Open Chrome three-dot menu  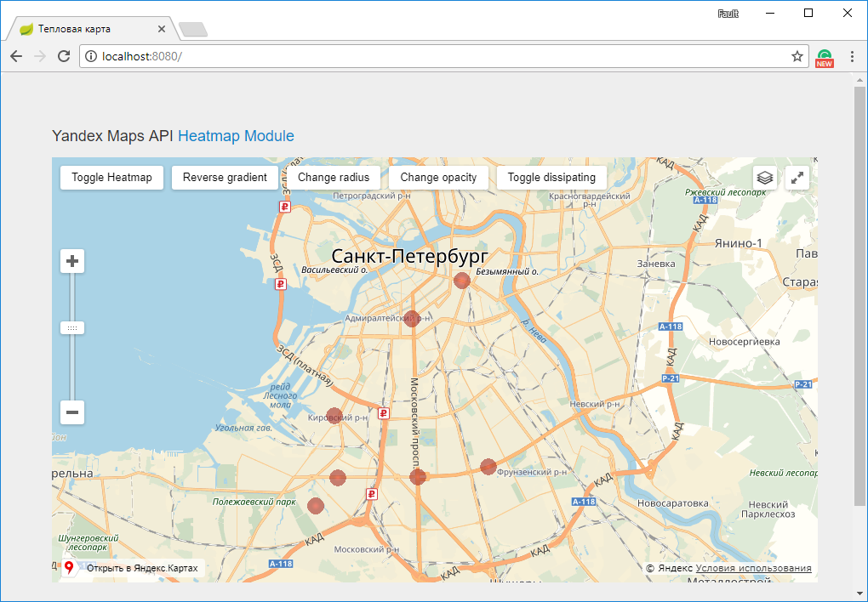point(852,56)
